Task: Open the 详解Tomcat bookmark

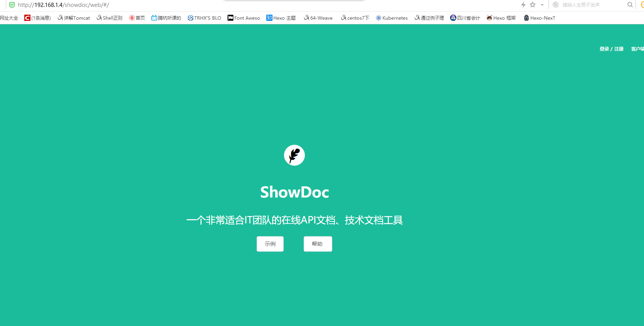Action: pos(74,18)
